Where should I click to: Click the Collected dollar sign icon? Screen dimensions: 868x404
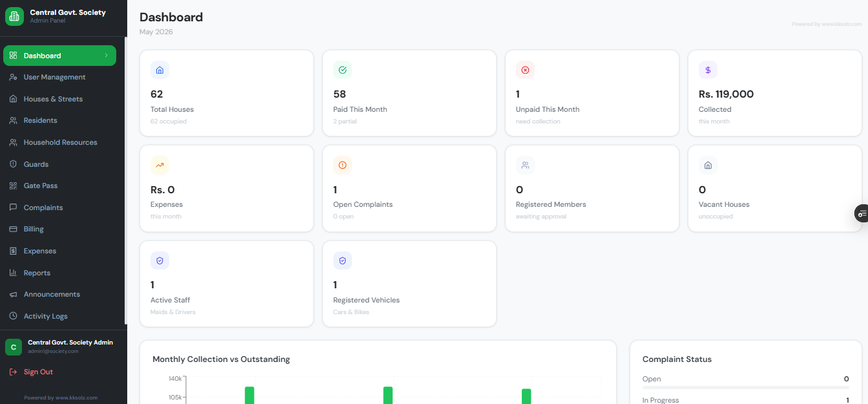pyautogui.click(x=708, y=70)
